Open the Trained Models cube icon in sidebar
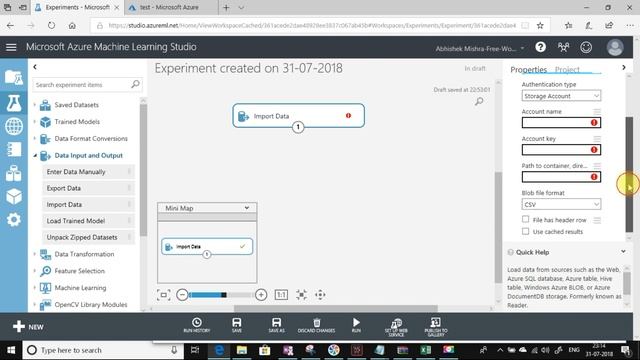Image resolution: width=640 pixels, height=360 pixels. tap(13, 196)
